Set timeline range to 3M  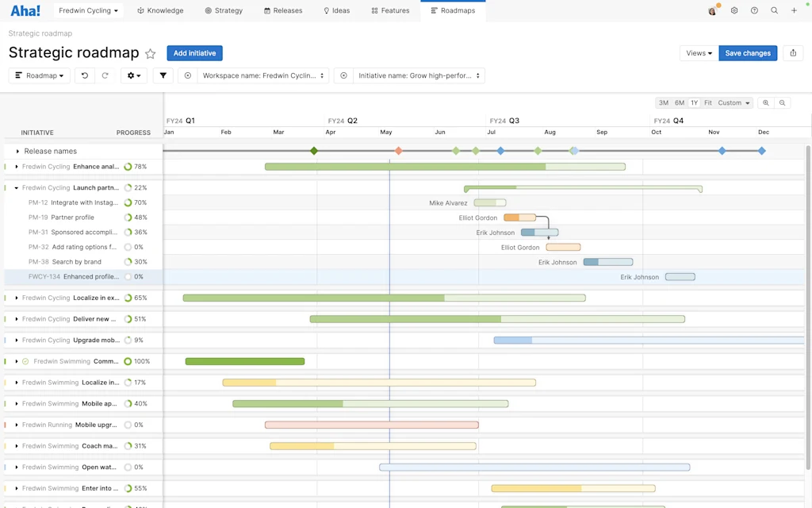664,102
